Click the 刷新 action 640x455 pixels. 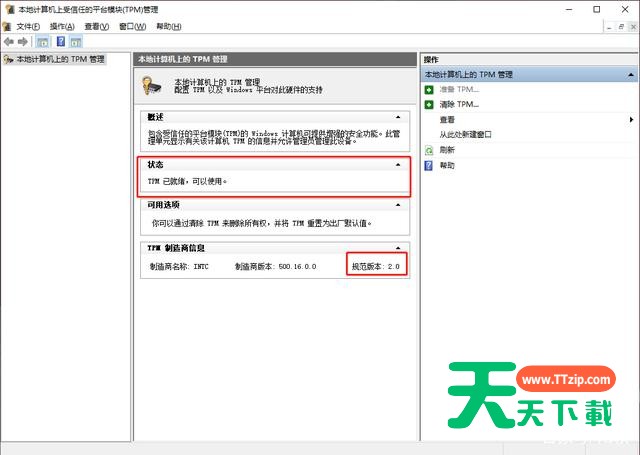(447, 150)
